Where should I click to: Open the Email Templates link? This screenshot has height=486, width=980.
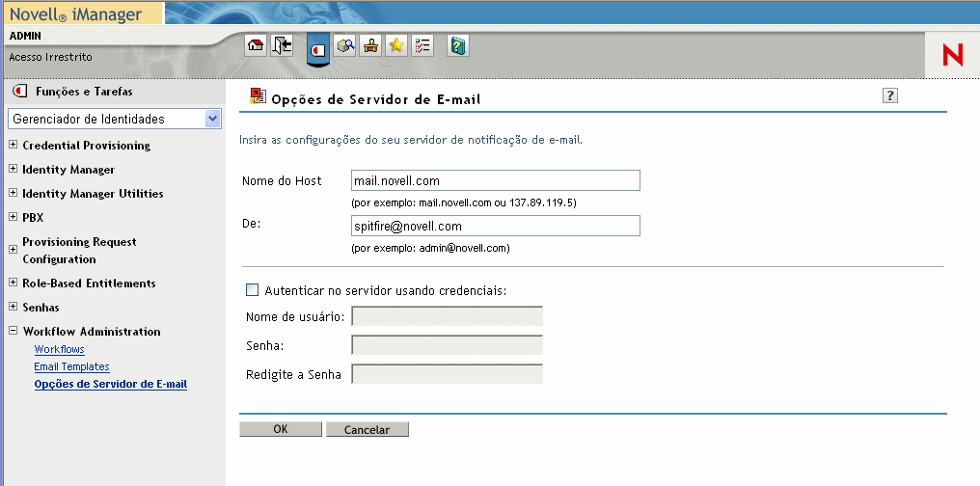72,366
